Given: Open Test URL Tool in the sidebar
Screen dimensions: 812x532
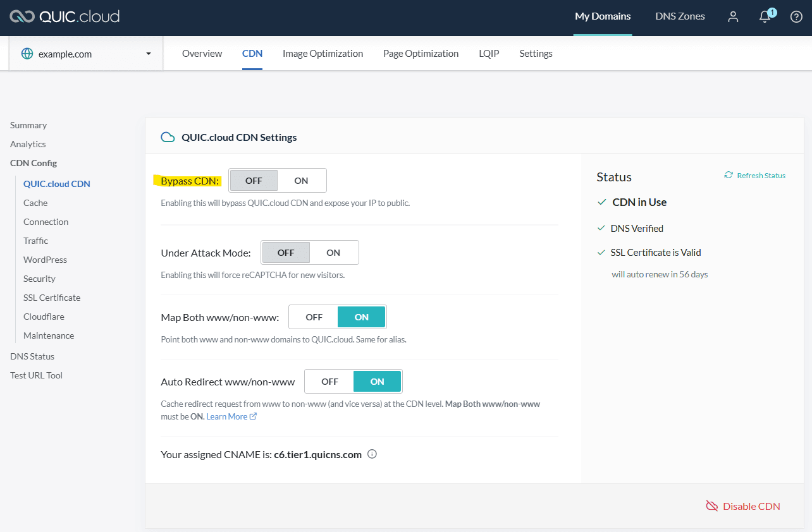Looking at the screenshot, I should [x=36, y=375].
